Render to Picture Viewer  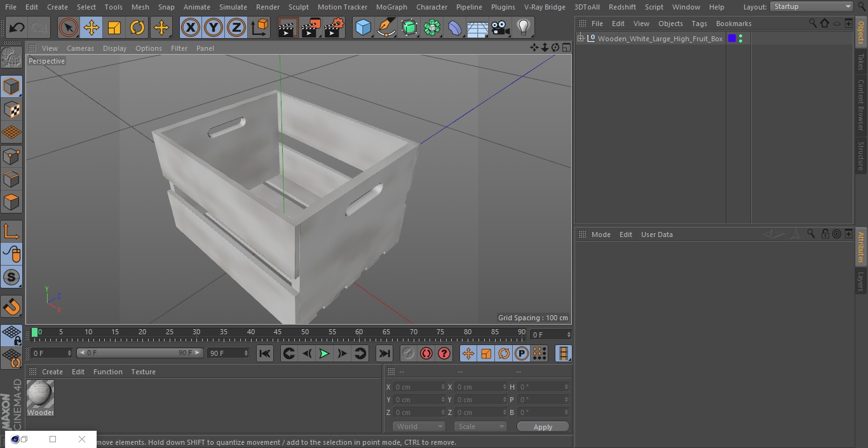(311, 28)
